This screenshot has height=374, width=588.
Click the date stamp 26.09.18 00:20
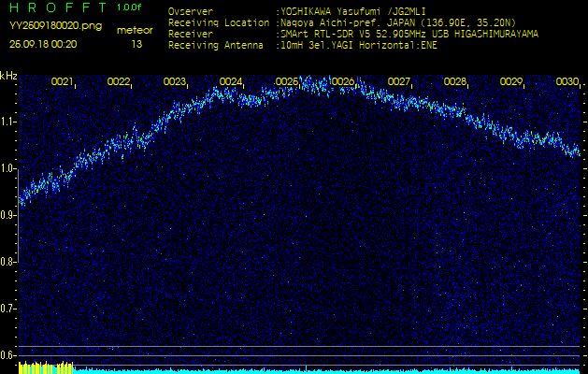click(44, 44)
